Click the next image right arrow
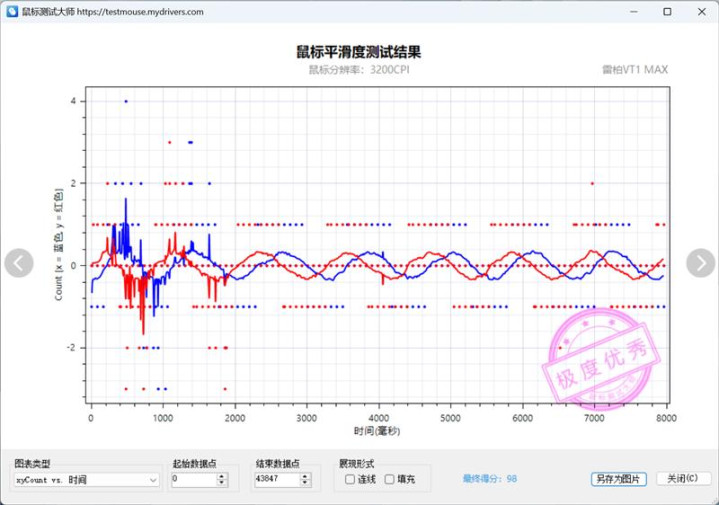This screenshot has height=505, width=719. [x=700, y=263]
